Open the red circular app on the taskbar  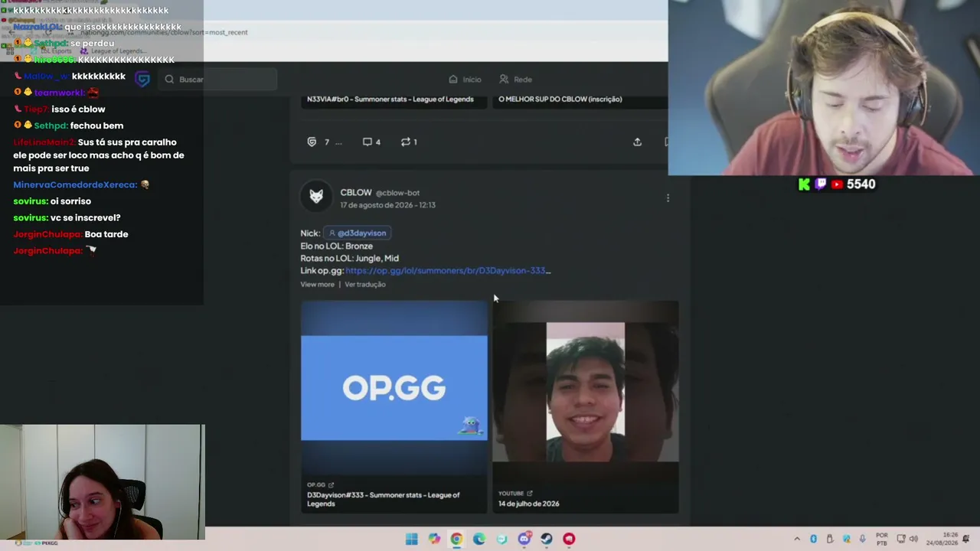(569, 539)
